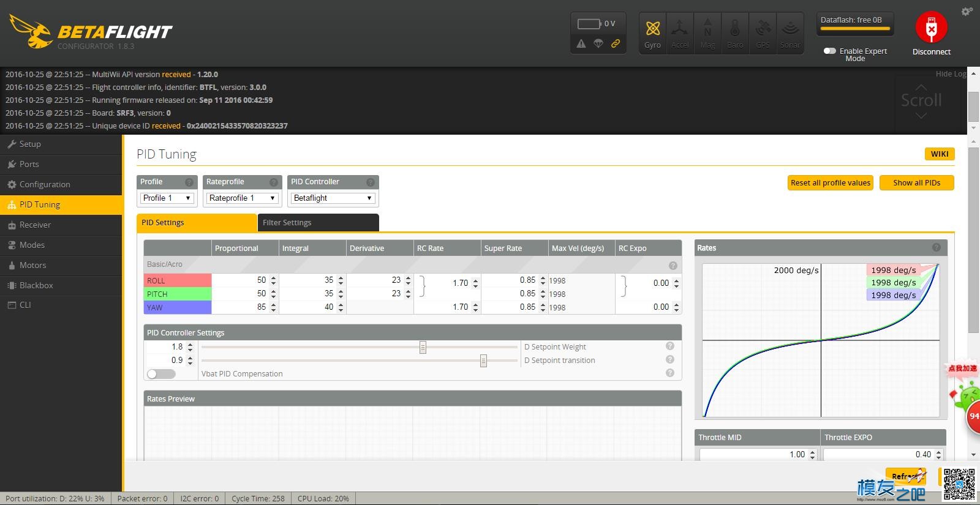Image resolution: width=980 pixels, height=505 pixels.
Task: Click the warning triangle status icon
Action: (581, 43)
